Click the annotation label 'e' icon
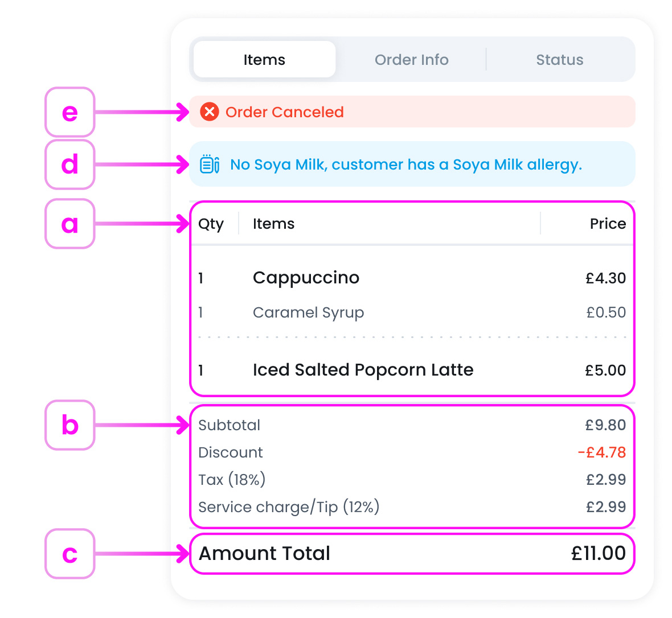672x618 pixels. click(69, 113)
